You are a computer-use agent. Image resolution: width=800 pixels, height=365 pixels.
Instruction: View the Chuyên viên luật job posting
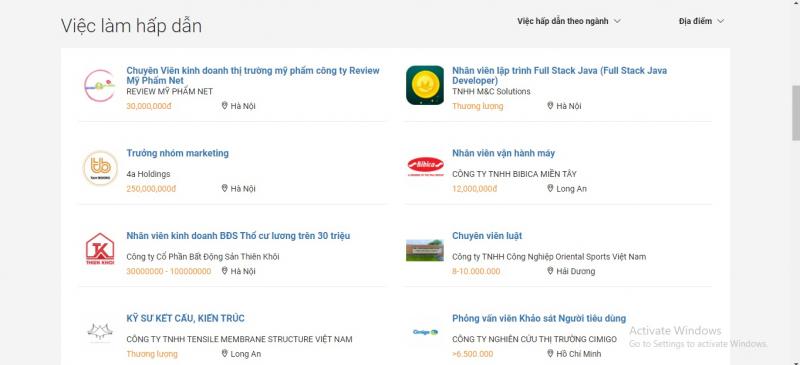coord(487,236)
